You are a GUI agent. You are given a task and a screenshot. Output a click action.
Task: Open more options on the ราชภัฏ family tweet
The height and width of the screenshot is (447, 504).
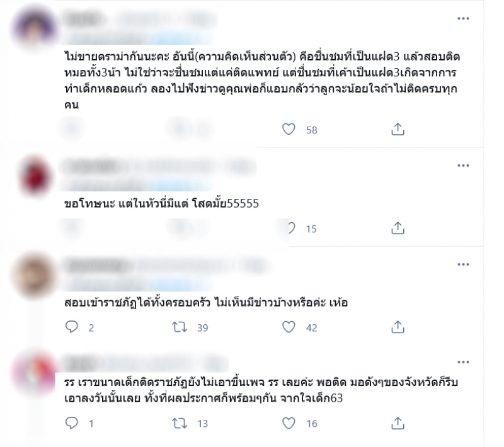tap(463, 264)
